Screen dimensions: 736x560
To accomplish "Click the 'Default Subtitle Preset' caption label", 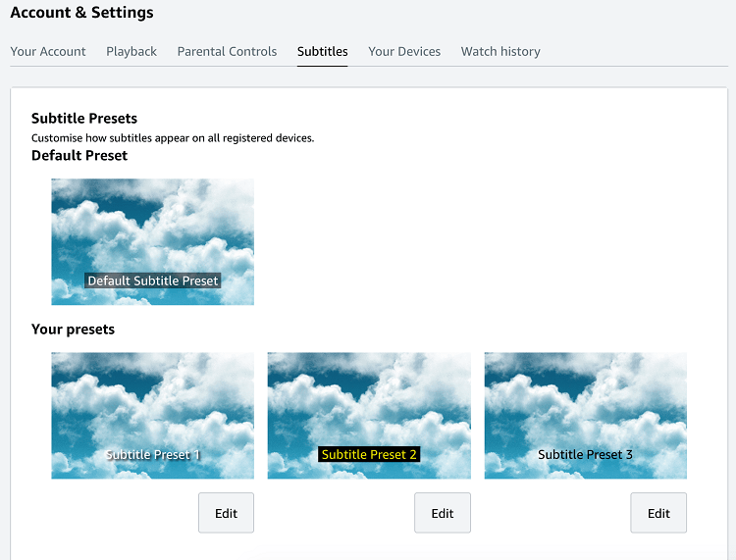I will (153, 280).
